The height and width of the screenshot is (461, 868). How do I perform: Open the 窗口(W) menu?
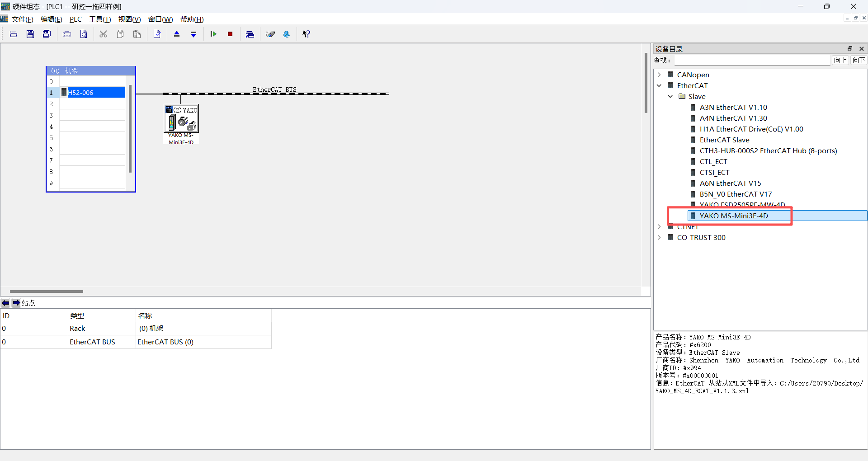pos(160,19)
